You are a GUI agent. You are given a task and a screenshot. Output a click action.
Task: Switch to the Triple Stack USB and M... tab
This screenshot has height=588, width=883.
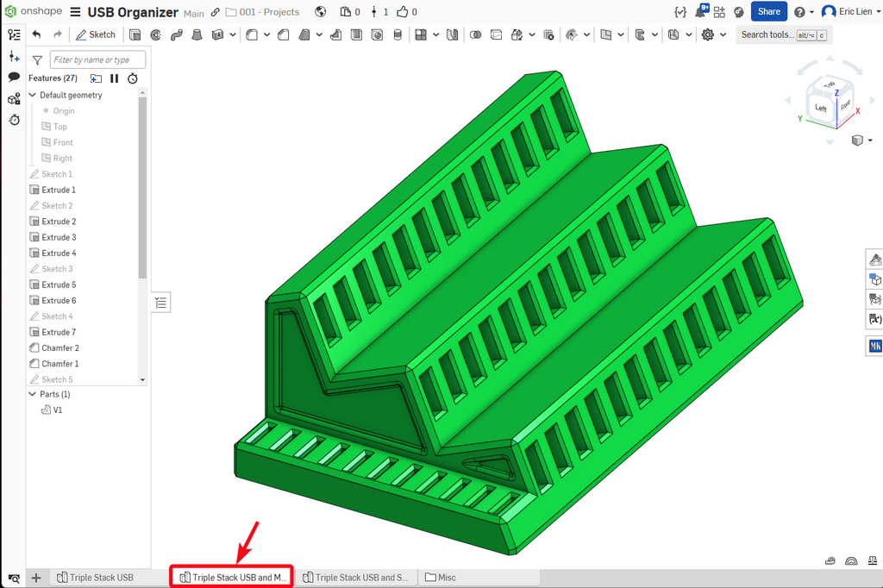click(233, 578)
